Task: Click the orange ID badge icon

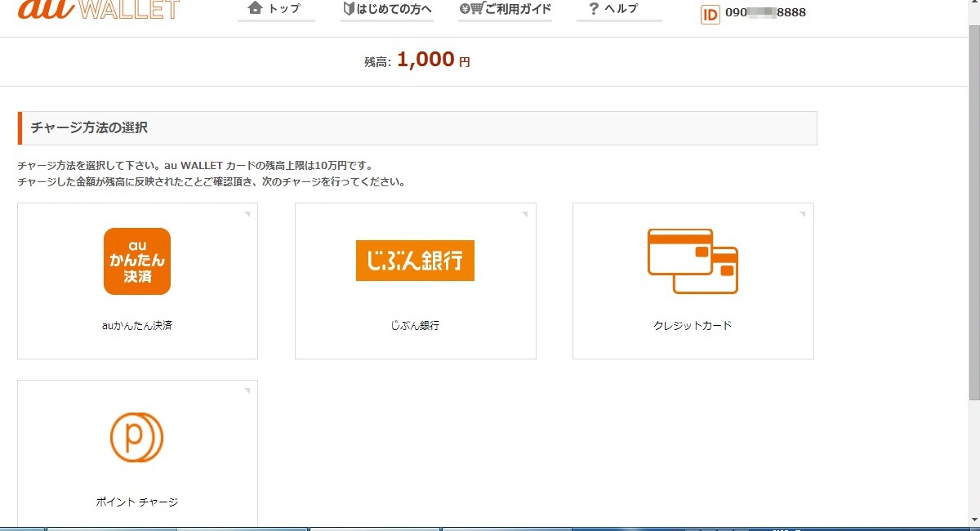Action: point(710,14)
